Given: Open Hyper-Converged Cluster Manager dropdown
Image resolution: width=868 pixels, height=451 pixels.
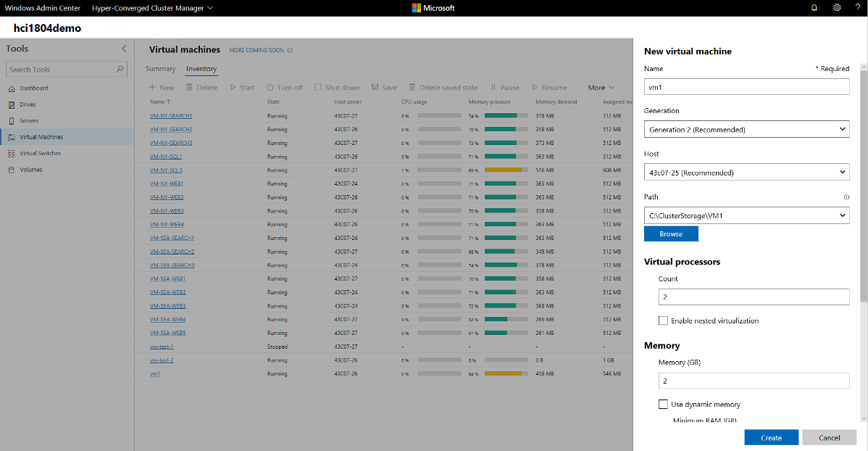Looking at the screenshot, I should pyautogui.click(x=153, y=8).
